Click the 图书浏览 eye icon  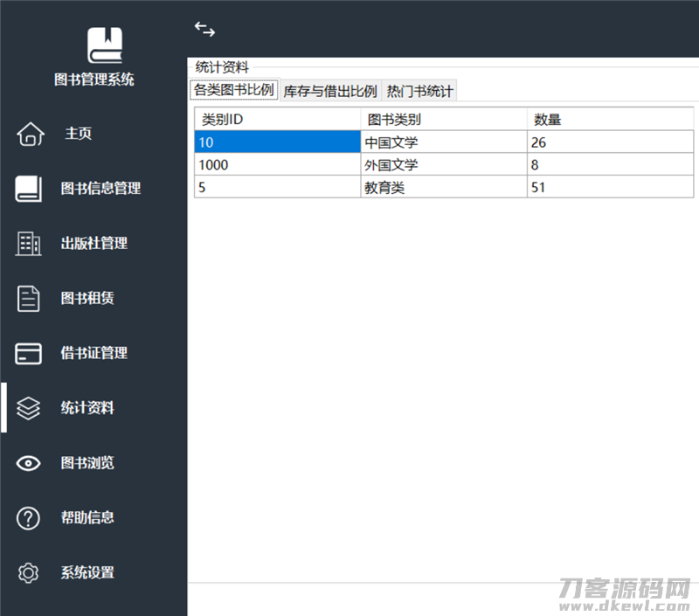(29, 463)
